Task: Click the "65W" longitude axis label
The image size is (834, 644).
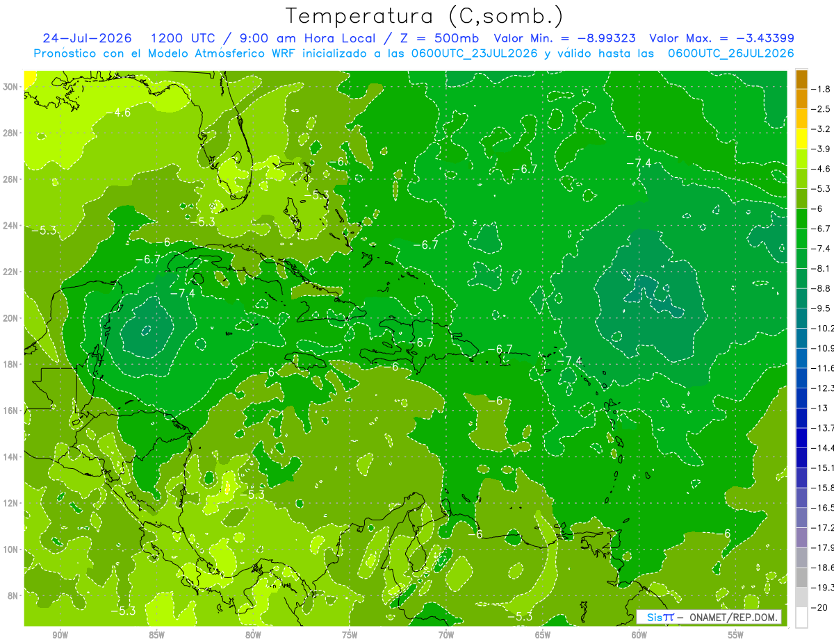Action: tap(543, 635)
